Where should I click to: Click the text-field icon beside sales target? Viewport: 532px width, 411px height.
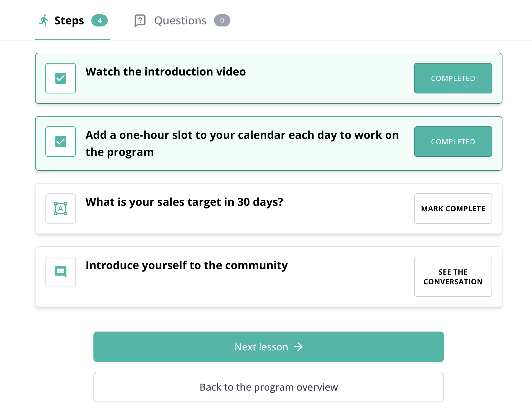[61, 209]
